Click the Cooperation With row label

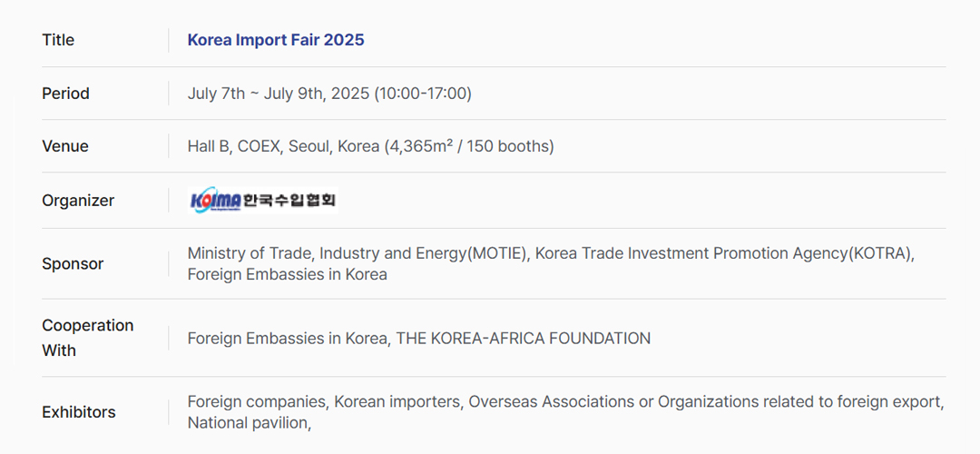click(x=87, y=338)
